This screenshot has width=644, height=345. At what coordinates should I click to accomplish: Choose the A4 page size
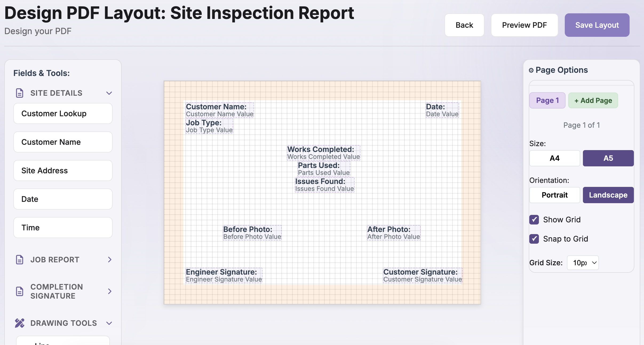tap(554, 158)
